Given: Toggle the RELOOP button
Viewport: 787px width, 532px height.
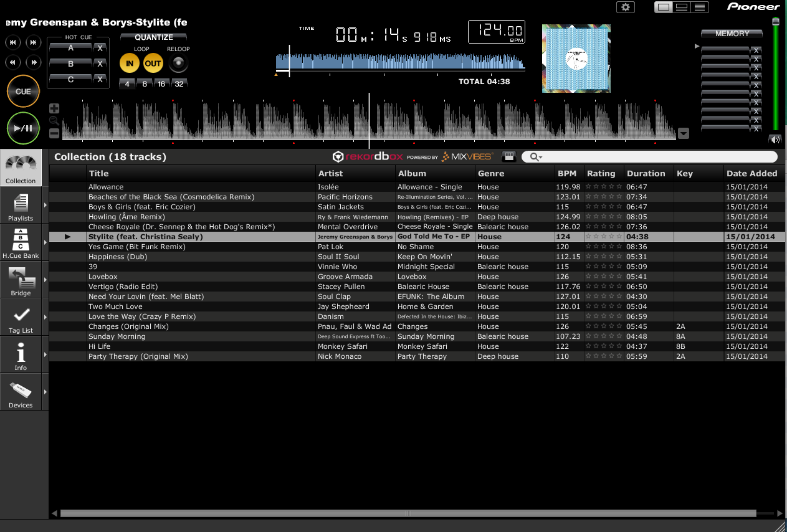Looking at the screenshot, I should click(178, 63).
